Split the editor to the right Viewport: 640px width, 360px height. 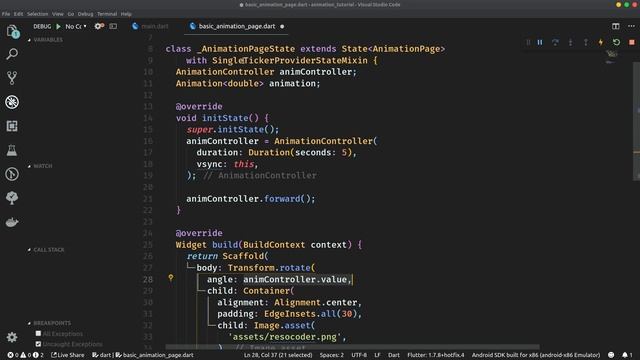616,26
